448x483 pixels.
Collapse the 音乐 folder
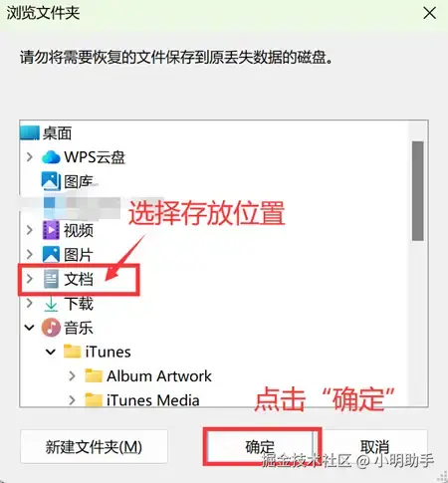(30, 328)
